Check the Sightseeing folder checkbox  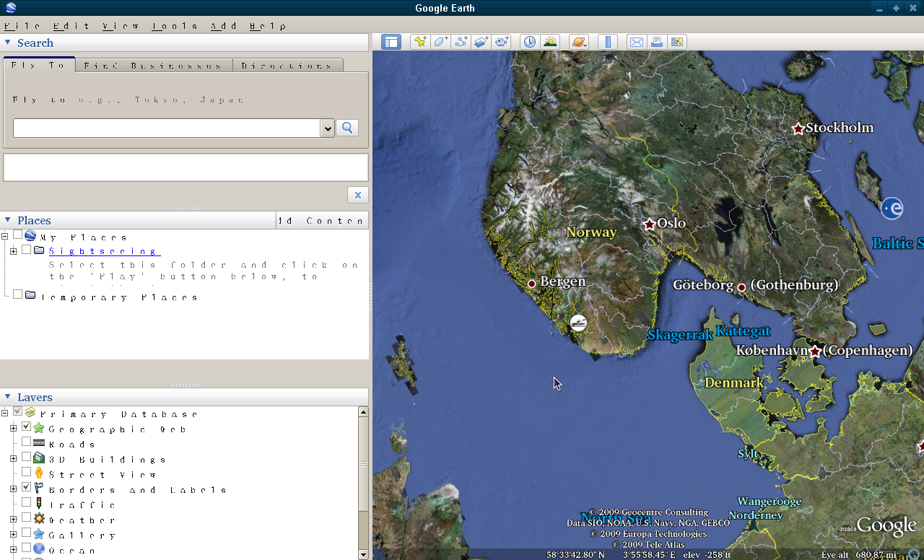pyautogui.click(x=27, y=250)
